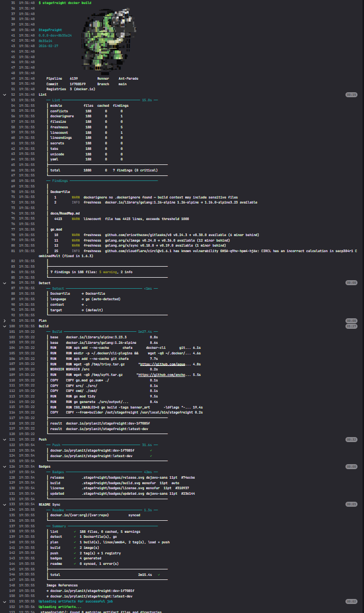This screenshot has height=613, width=364.
Task: Collapse the Lint section chevron
Action: point(5,94)
